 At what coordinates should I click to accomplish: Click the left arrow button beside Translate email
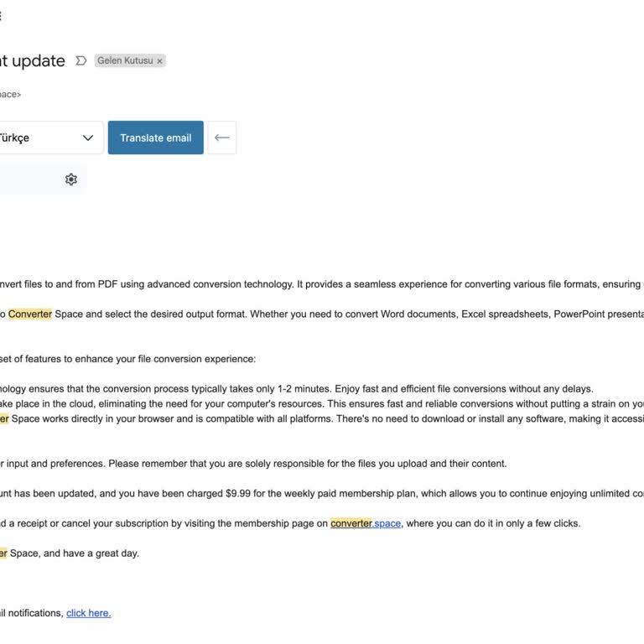point(221,138)
